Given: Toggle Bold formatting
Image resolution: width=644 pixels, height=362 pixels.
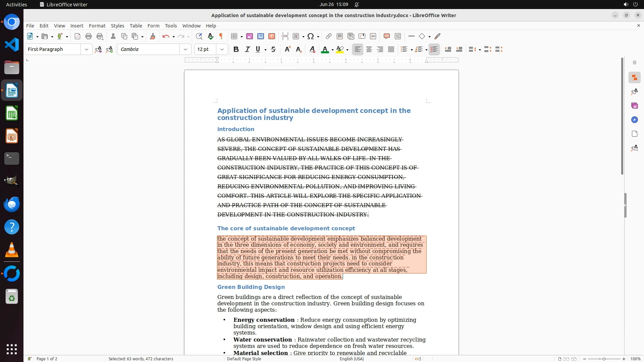Looking at the screenshot, I should coord(236,50).
